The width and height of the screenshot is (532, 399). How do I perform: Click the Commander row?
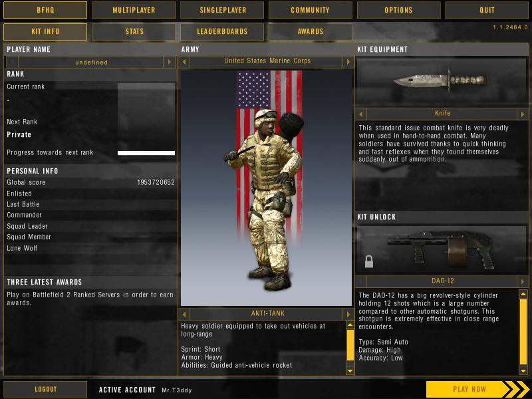[x=91, y=215]
